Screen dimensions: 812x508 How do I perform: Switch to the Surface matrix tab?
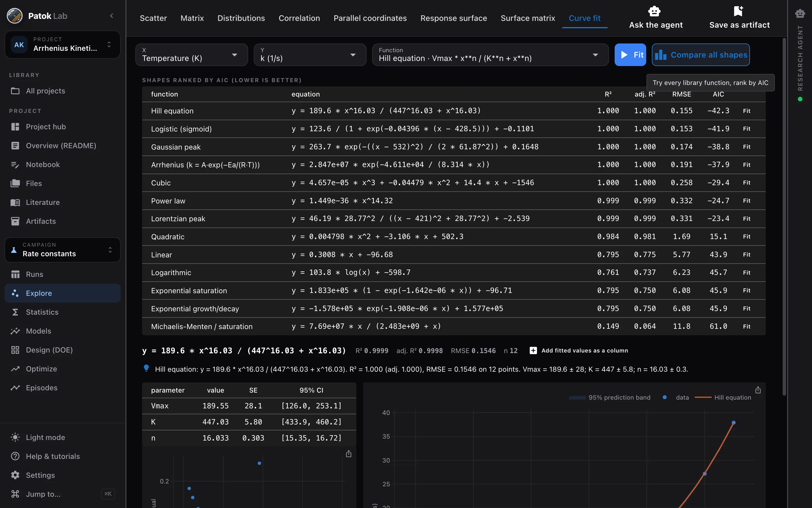tap(528, 18)
